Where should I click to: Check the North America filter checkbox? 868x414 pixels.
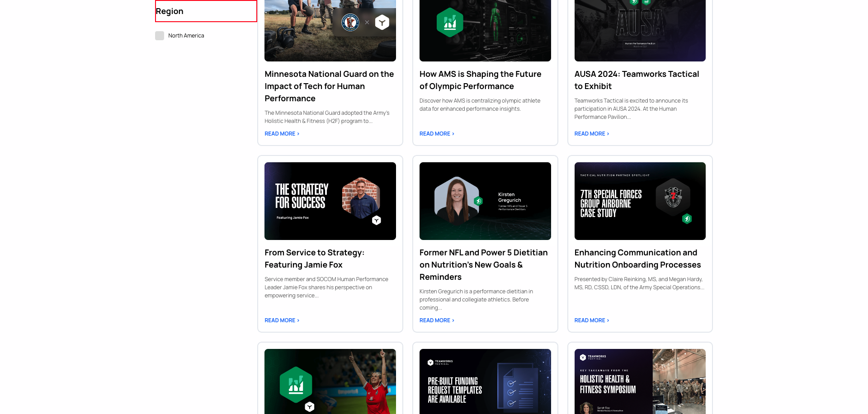(x=160, y=35)
